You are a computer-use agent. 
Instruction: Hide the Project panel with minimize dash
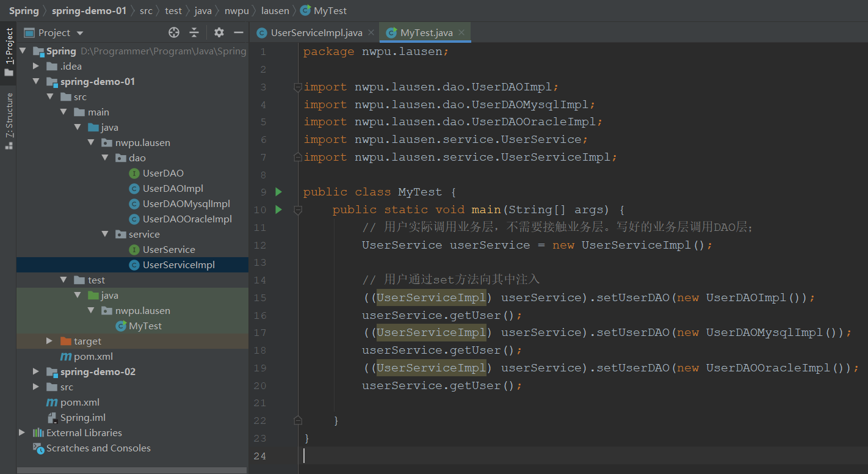pos(239,32)
